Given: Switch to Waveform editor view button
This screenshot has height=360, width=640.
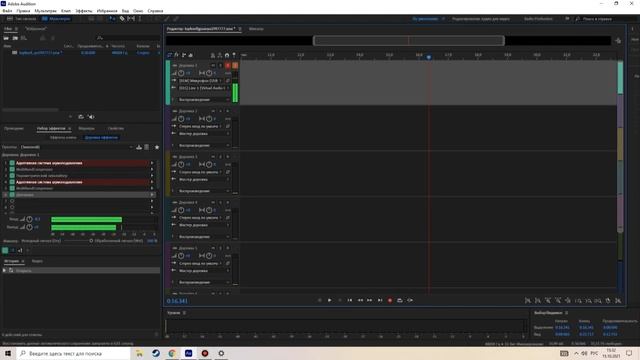Looking at the screenshot, I should [x=21, y=19].
